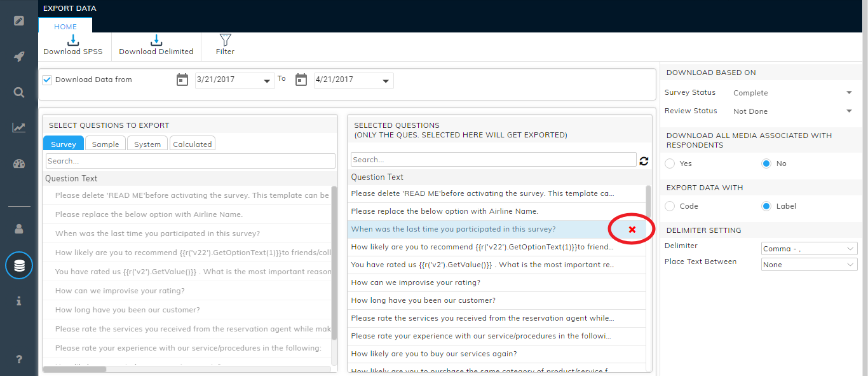This screenshot has width=868, height=376.
Task: Open the end date calendar icon
Action: point(302,80)
